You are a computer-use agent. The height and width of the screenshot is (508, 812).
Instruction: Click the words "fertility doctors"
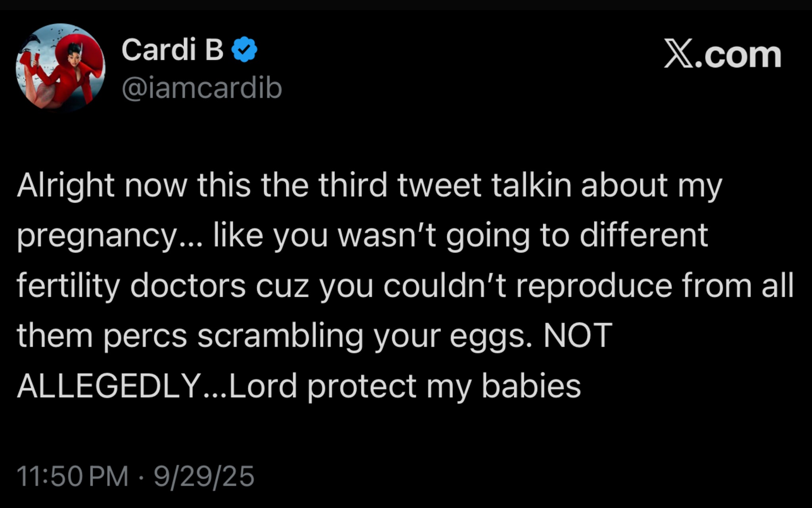pos(131,286)
